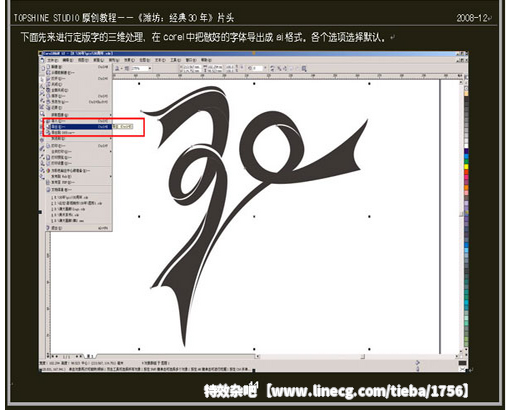Click the horizontal scrollbar below the canvas
Viewport: 506px width, 410px height.
pyautogui.click(x=358, y=357)
